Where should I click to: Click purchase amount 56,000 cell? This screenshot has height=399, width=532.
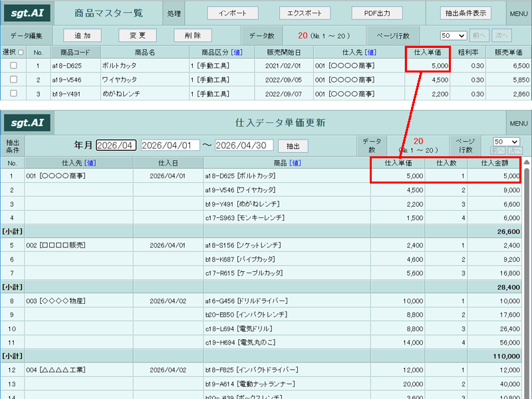pyautogui.click(x=494, y=342)
